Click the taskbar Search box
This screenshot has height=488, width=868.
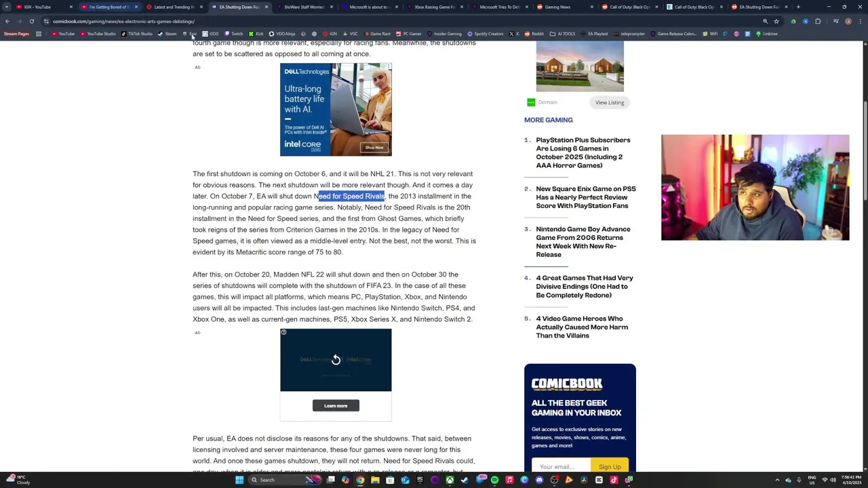click(285, 480)
